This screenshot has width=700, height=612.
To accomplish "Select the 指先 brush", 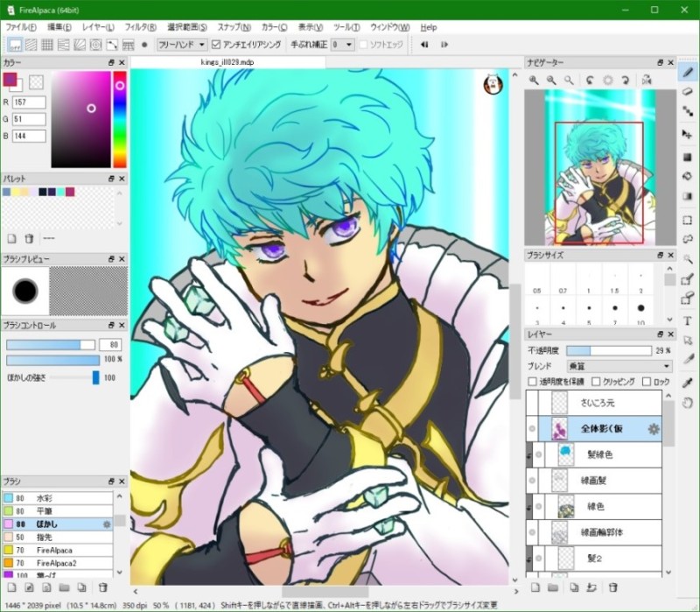I will [x=58, y=537].
